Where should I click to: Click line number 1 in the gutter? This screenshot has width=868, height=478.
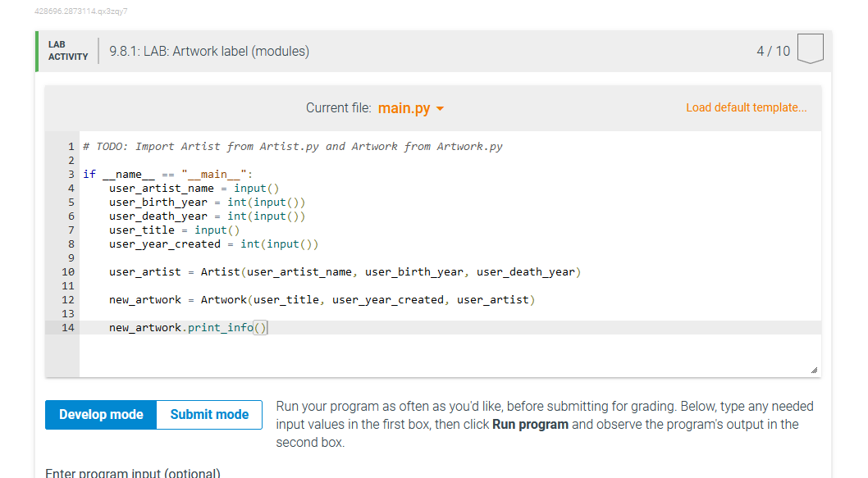click(71, 146)
